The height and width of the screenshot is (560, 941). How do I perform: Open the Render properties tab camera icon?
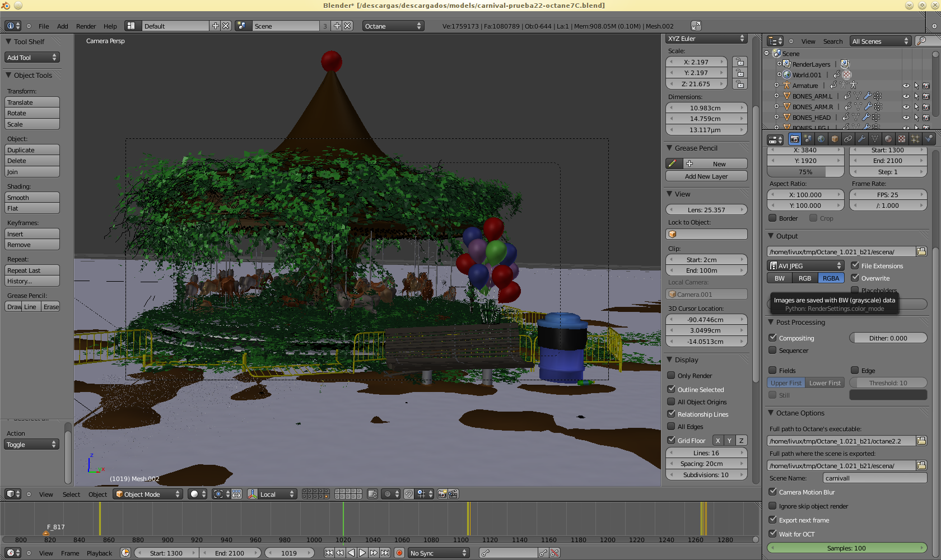(794, 139)
